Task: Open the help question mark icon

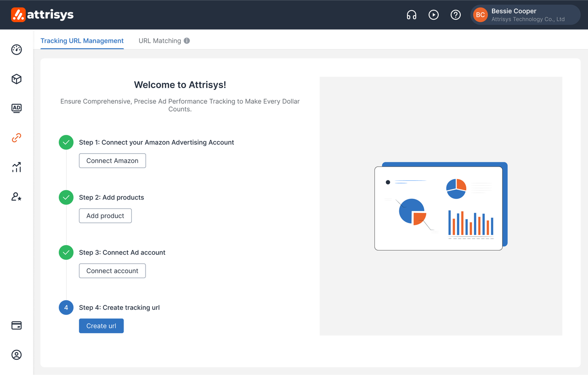Action: (x=456, y=15)
